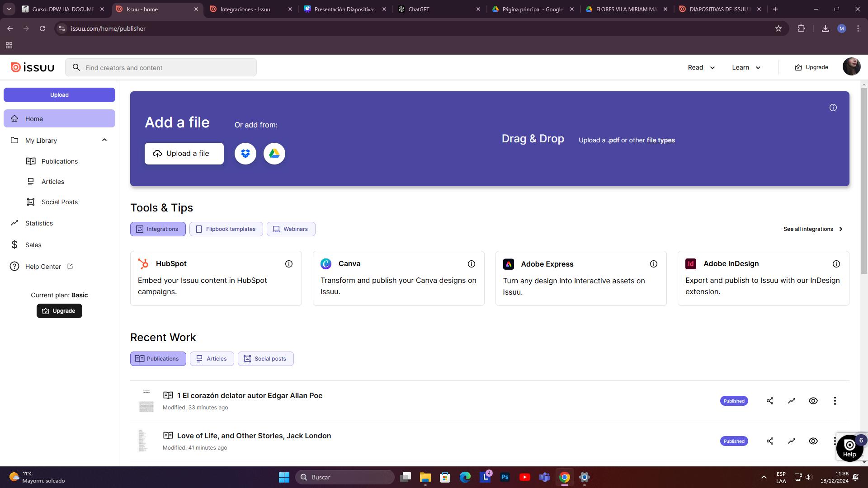
Task: Expand the Learn dropdown menu
Action: (x=746, y=67)
